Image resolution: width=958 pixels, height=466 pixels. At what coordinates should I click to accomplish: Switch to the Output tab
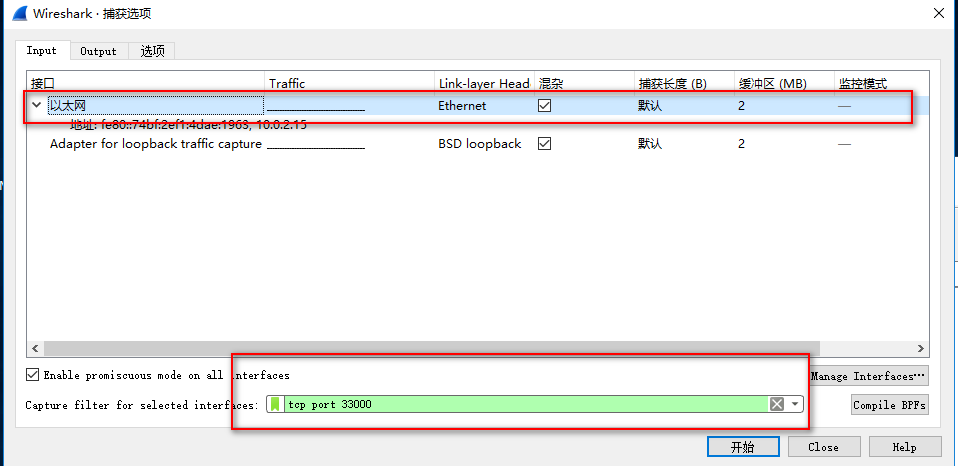(98, 51)
